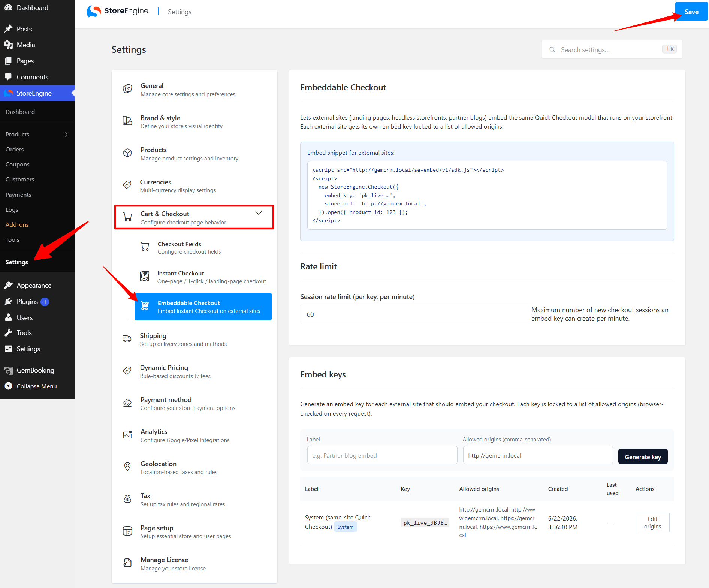Click the Session rate limit field
The width and height of the screenshot is (709, 588).
[415, 314]
